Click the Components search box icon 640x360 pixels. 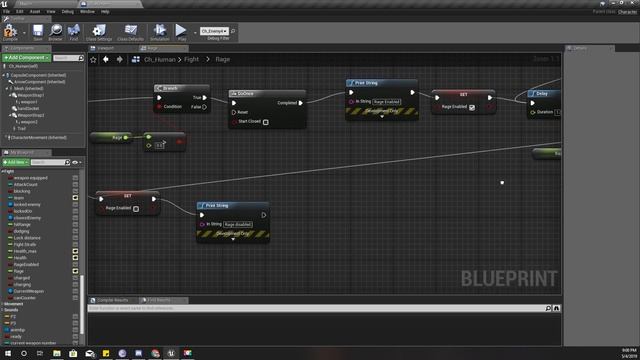click(81, 58)
